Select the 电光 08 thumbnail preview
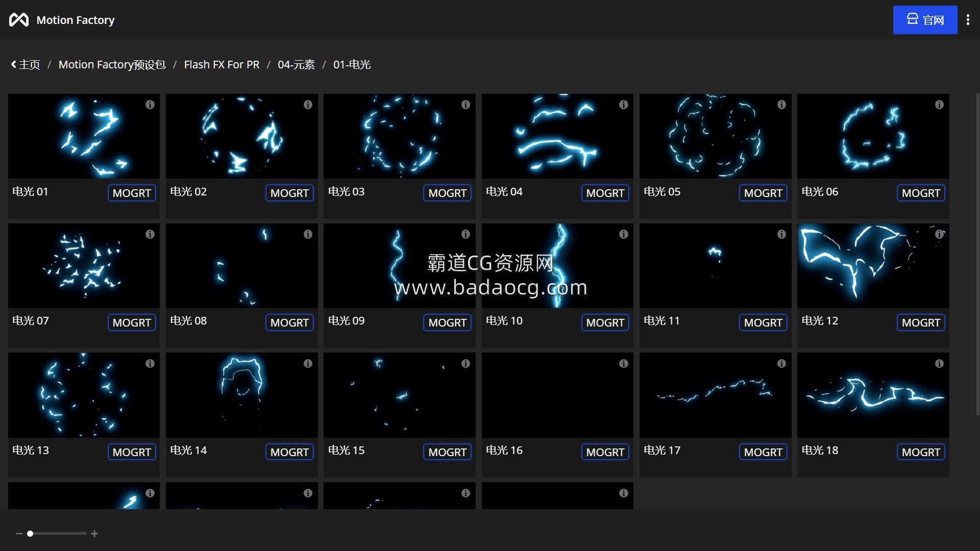 tap(241, 266)
